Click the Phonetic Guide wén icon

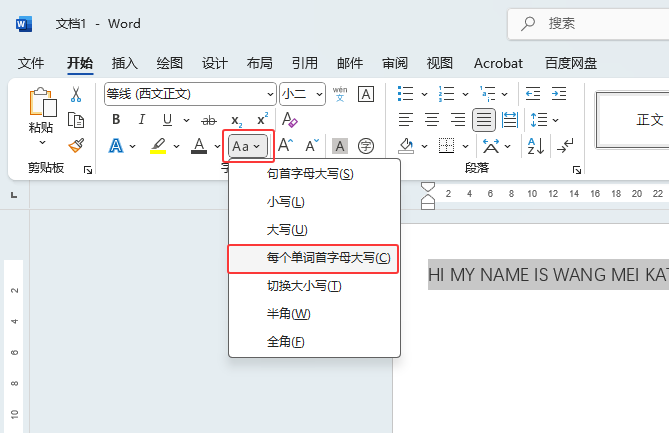340,94
